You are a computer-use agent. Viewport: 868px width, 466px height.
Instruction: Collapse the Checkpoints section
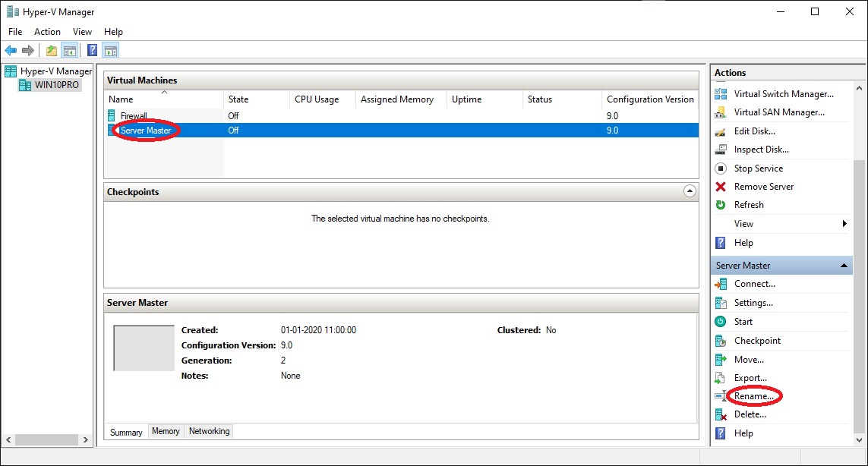pyautogui.click(x=690, y=191)
